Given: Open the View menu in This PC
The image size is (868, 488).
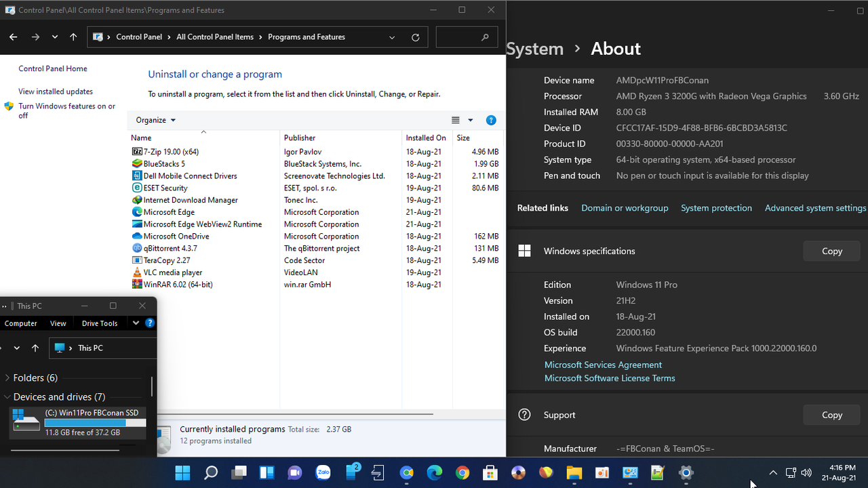Looking at the screenshot, I should [x=58, y=323].
